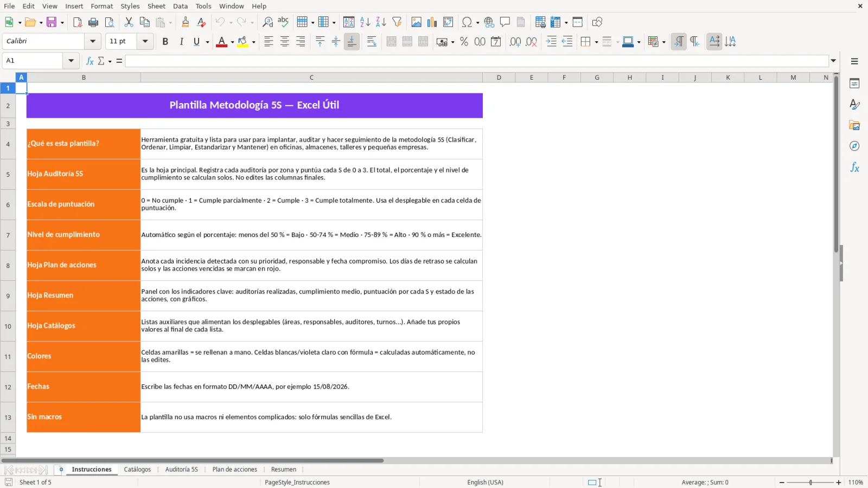The height and width of the screenshot is (488, 868).
Task: Open sidebar Properties panel
Action: click(854, 84)
